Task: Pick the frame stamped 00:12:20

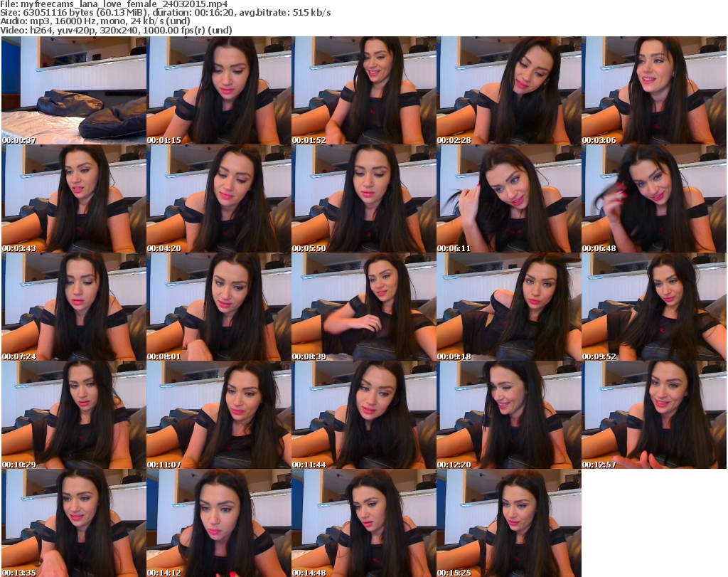Action: click(508, 415)
